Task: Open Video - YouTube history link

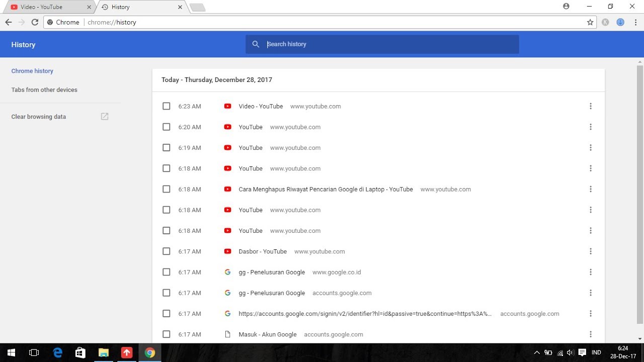Action: coord(261,106)
